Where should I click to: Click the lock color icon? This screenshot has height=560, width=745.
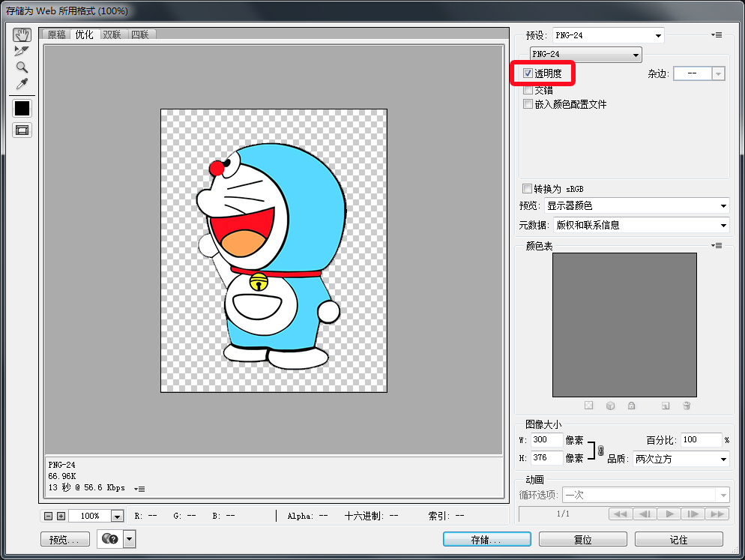631,406
